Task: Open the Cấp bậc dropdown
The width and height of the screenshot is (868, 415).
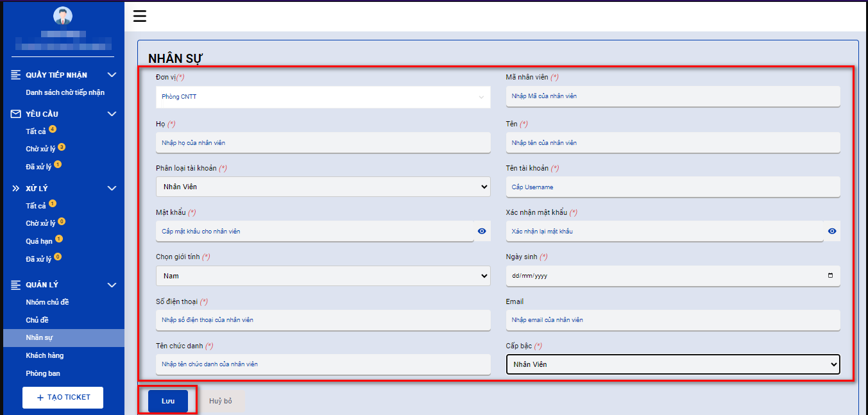Action: 673,364
